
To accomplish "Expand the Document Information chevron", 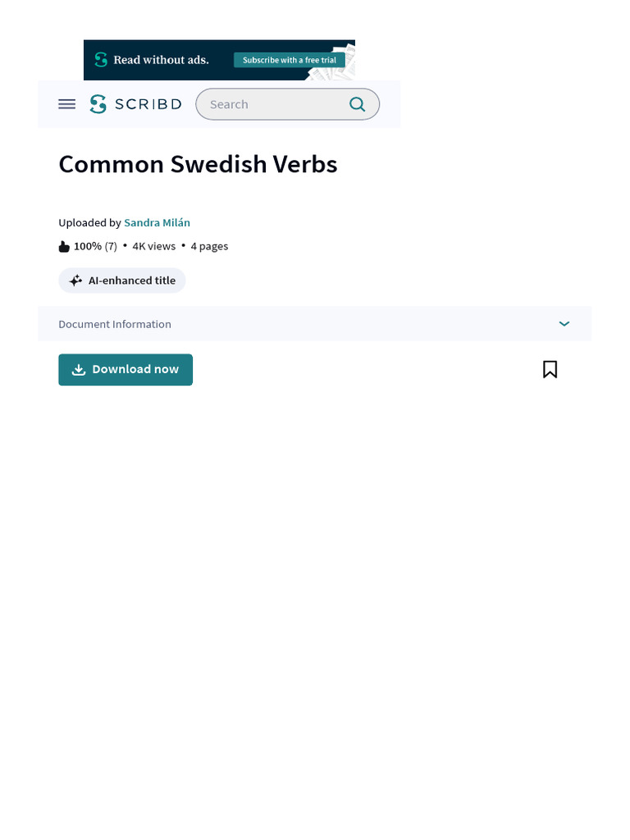I will coord(564,324).
